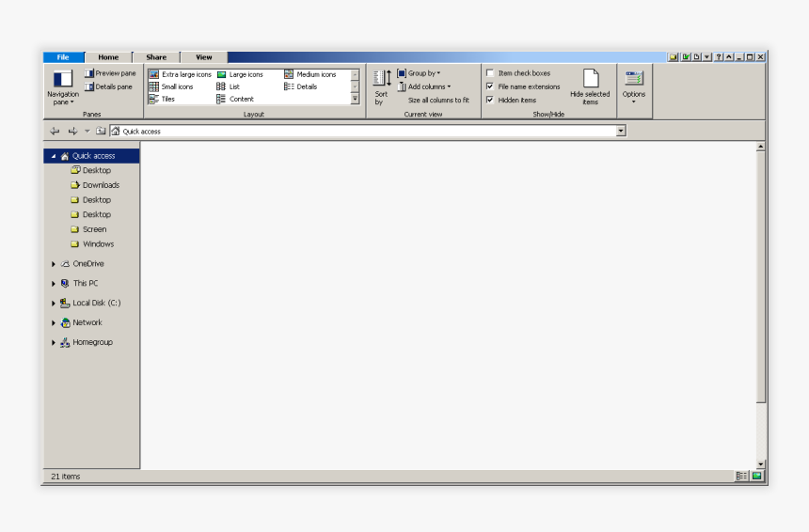Uncheck File name extensions

point(490,86)
